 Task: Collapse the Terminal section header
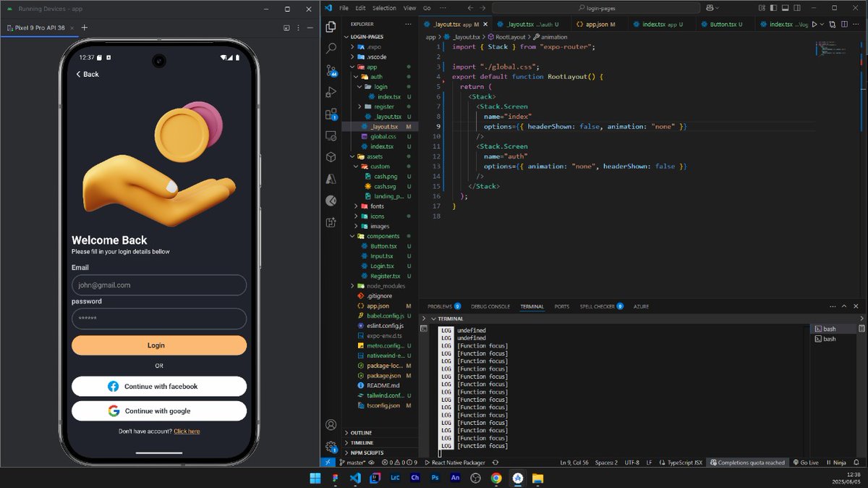[x=449, y=319]
